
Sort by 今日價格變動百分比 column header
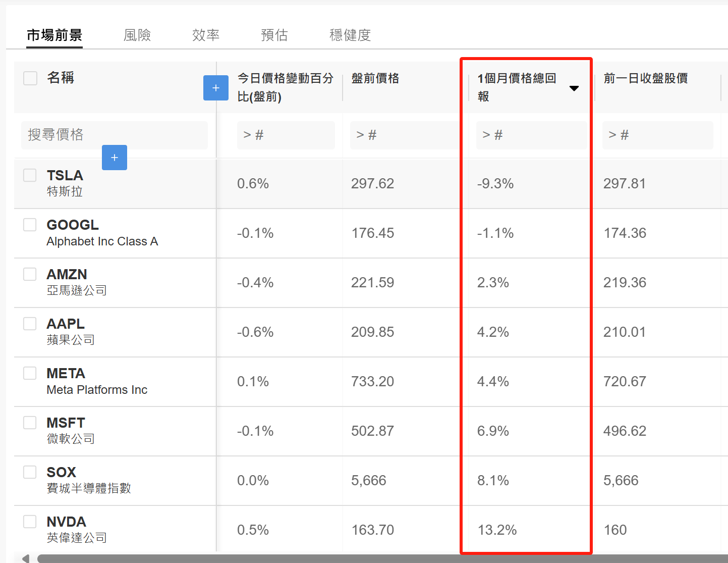click(x=286, y=87)
